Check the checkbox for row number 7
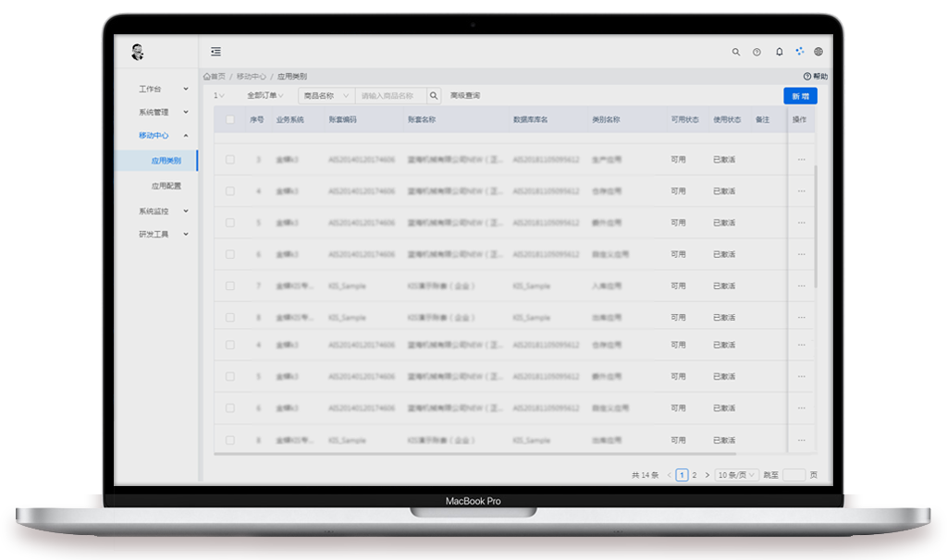The width and height of the screenshot is (947, 560). [x=230, y=286]
